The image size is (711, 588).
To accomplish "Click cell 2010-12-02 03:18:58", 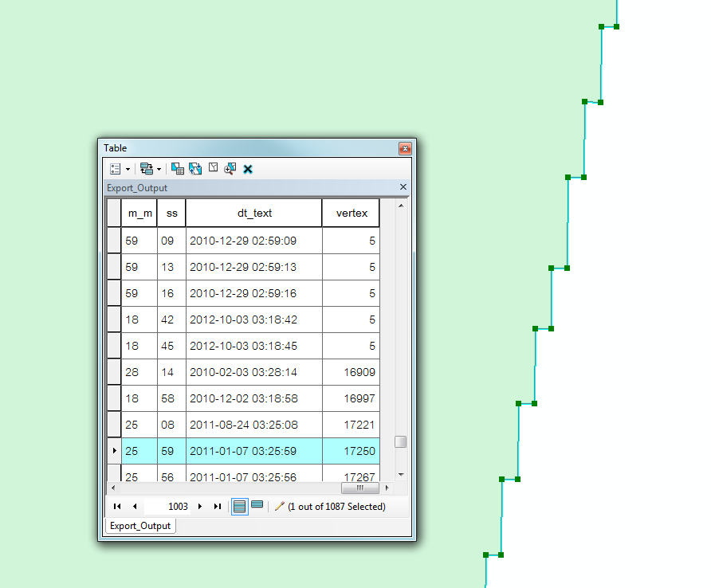I will (254, 398).
